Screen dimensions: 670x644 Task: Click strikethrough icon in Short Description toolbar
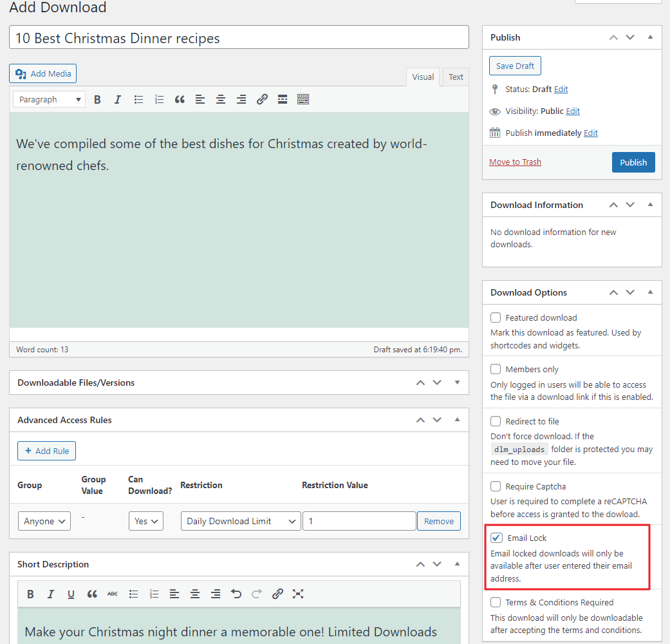click(113, 594)
